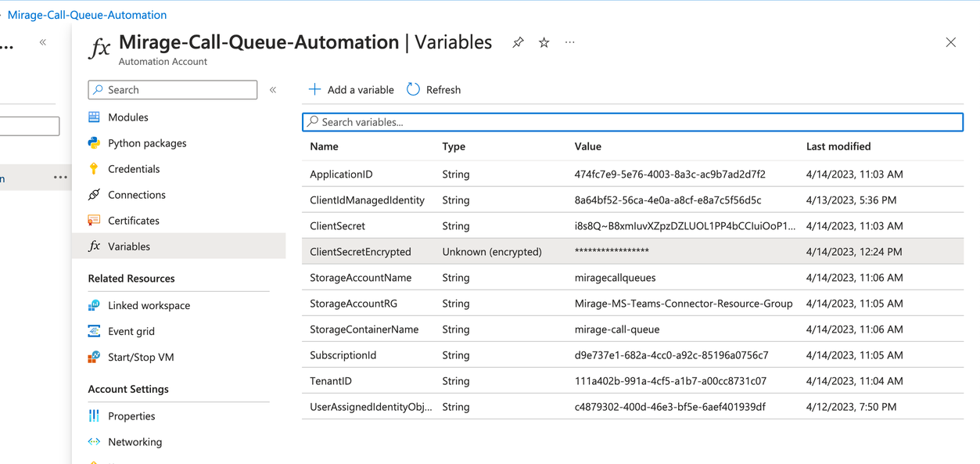Collapse the far-left panel chevron
The height and width of the screenshot is (464, 980).
tap(43, 42)
